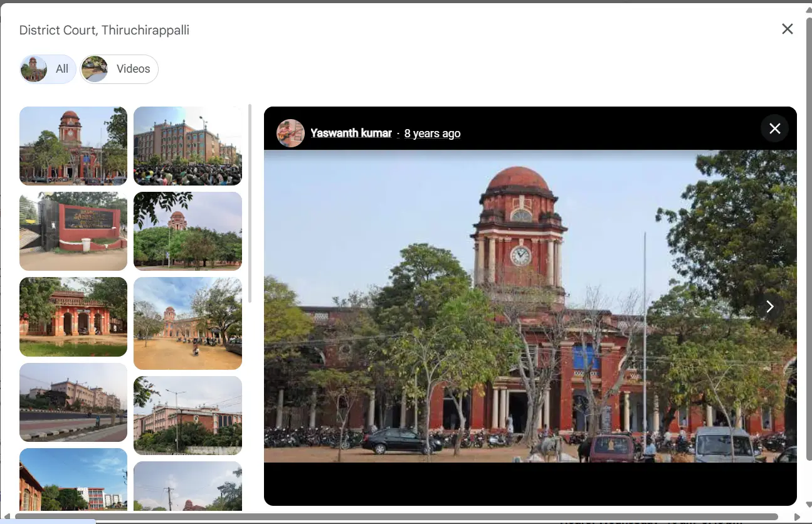812x524 pixels.
Task: Switch to the Videos filter chip
Action: (119, 69)
